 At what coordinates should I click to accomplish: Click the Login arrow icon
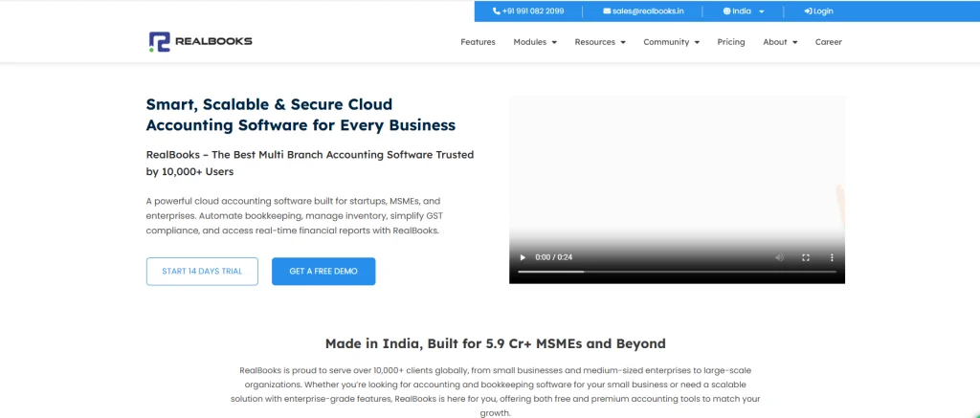click(x=808, y=11)
